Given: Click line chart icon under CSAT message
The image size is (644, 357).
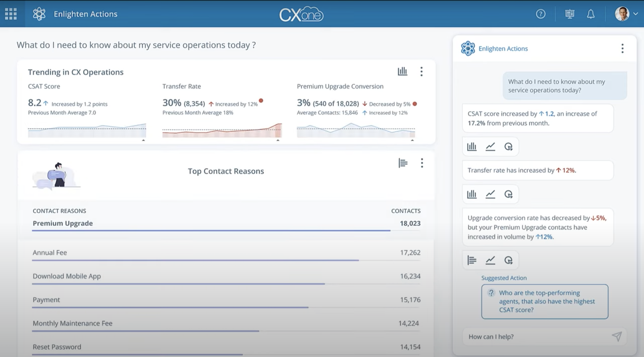Looking at the screenshot, I should 490,147.
